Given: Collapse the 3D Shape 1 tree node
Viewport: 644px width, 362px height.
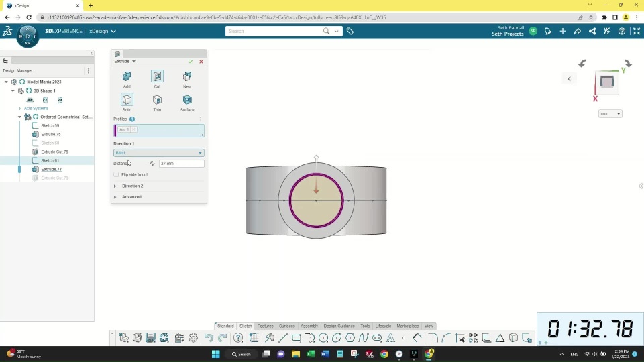Looking at the screenshot, I should click(x=13, y=90).
